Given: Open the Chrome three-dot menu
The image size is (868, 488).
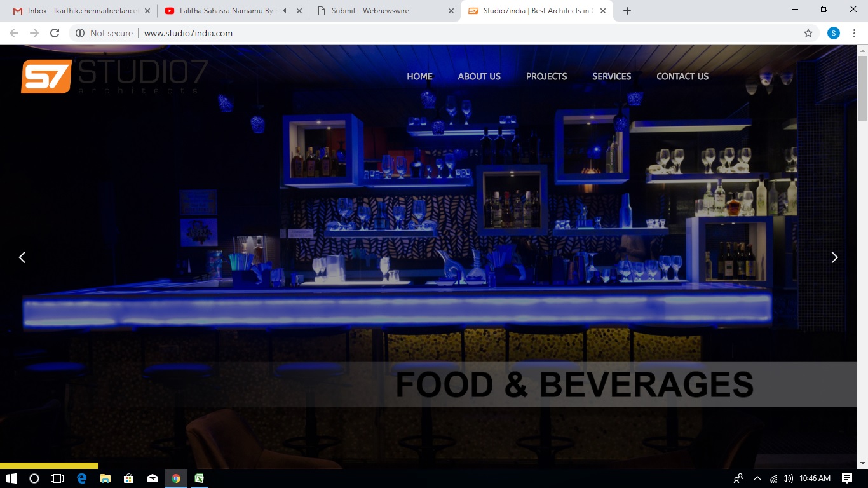Looking at the screenshot, I should [854, 33].
